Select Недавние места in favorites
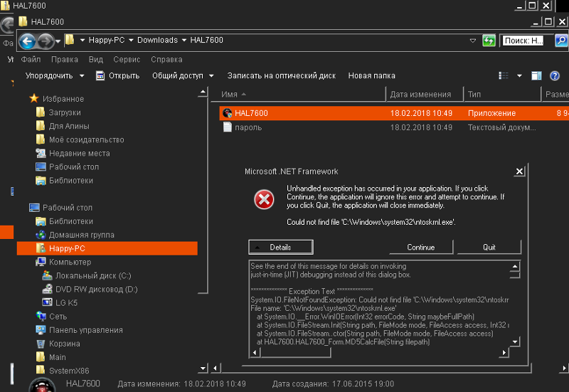Viewport: 569px width, 392px height. [73, 153]
